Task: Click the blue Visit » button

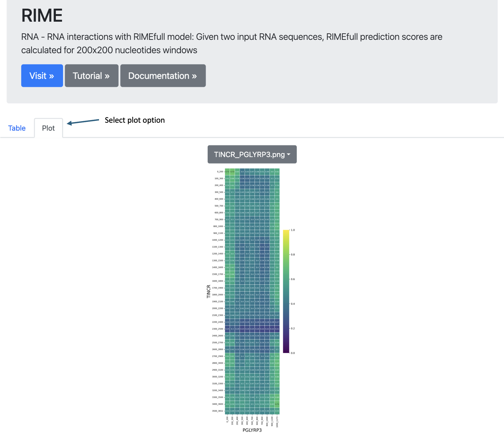Action: (42, 76)
